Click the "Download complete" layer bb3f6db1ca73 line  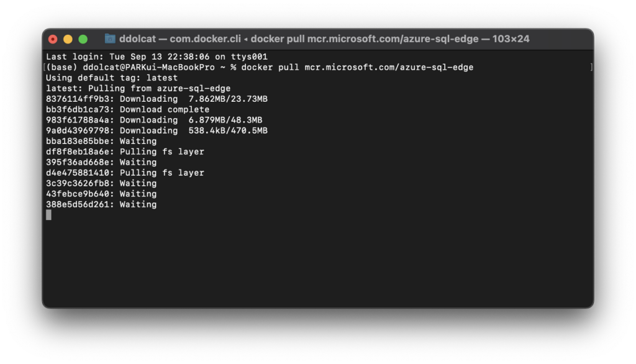tap(127, 109)
